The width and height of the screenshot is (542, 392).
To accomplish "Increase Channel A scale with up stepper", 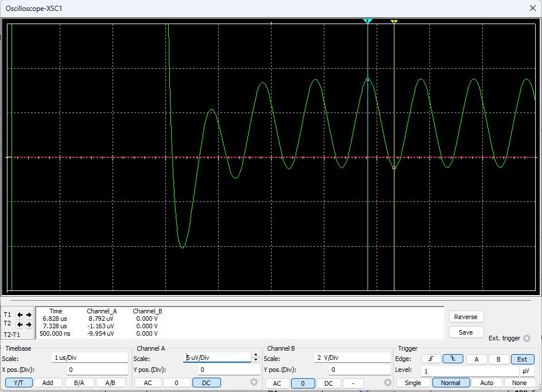I will (255, 355).
